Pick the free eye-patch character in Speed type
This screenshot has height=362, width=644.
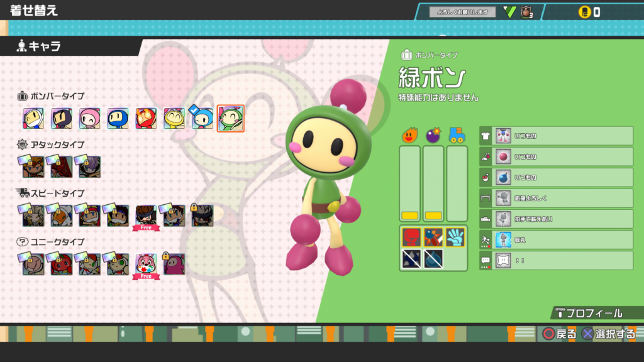point(146,216)
